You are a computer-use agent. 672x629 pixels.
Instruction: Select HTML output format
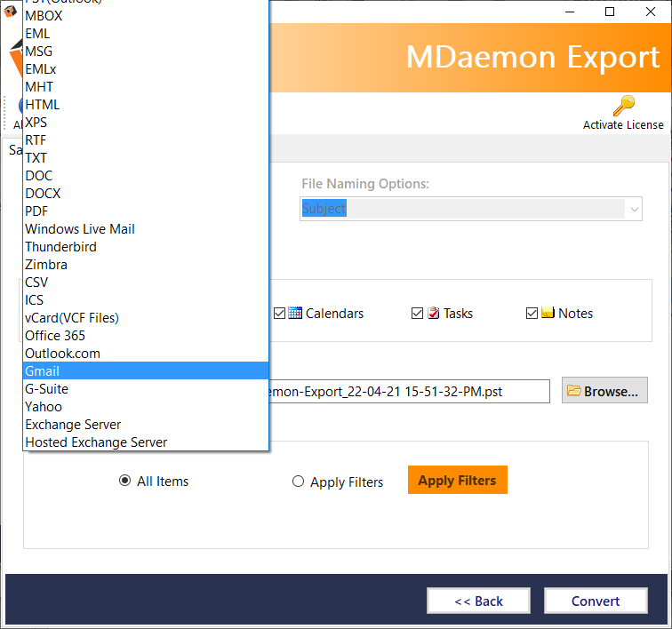click(146, 105)
